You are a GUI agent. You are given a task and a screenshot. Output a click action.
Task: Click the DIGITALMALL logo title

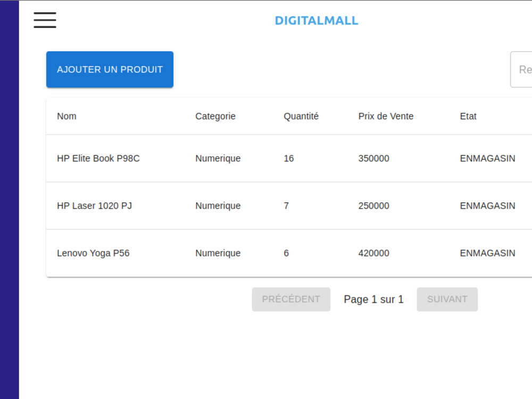pos(316,21)
